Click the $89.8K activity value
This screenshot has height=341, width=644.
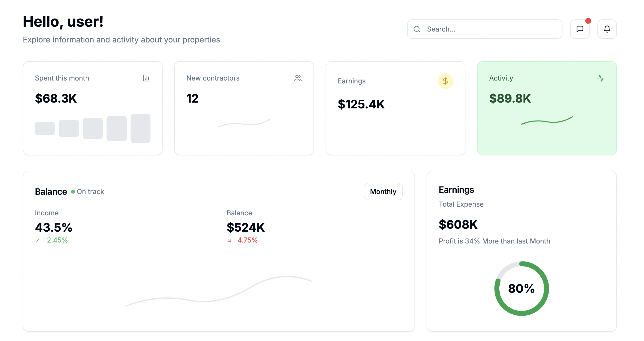click(510, 98)
